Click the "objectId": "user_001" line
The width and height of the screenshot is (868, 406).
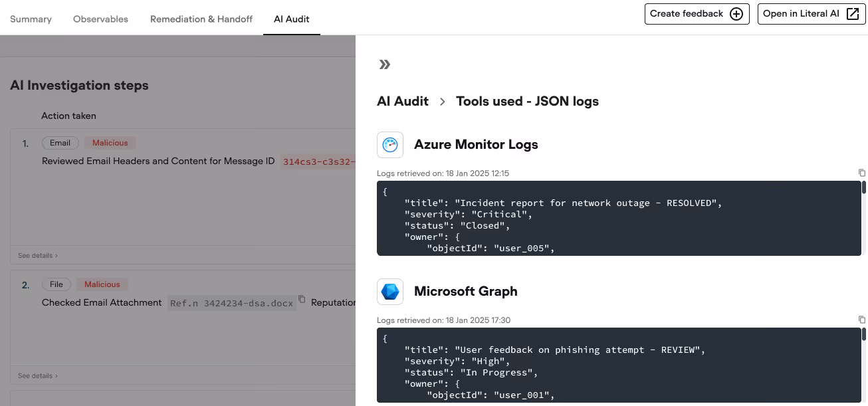pyautogui.click(x=490, y=395)
